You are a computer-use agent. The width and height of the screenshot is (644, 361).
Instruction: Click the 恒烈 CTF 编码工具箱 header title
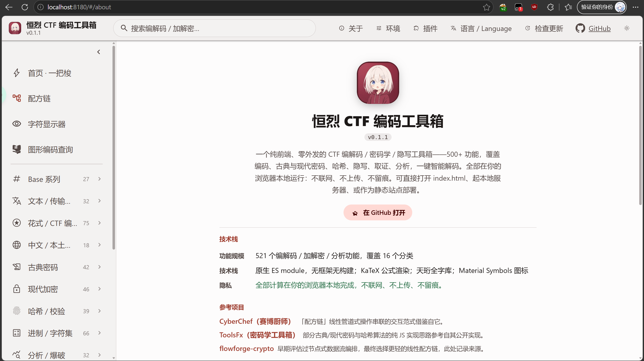pyautogui.click(x=61, y=25)
